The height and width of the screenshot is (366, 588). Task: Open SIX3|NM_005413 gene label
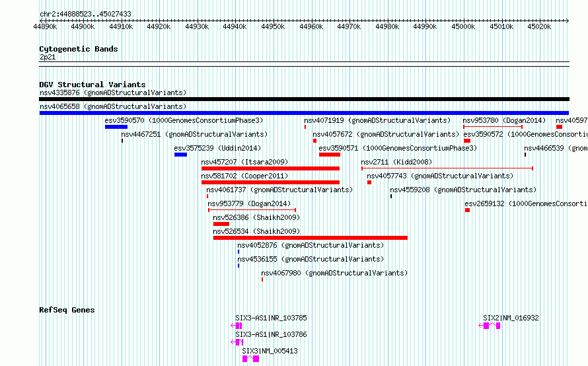click(270, 351)
